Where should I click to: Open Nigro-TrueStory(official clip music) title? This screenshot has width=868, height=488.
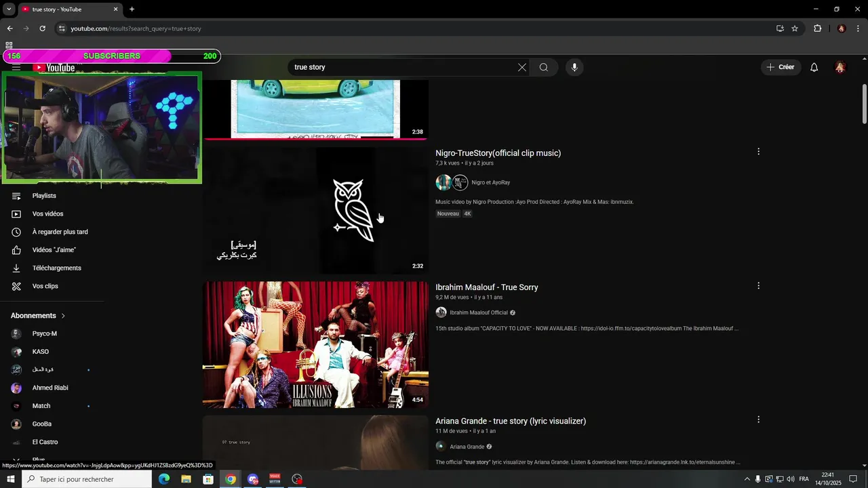pyautogui.click(x=498, y=153)
